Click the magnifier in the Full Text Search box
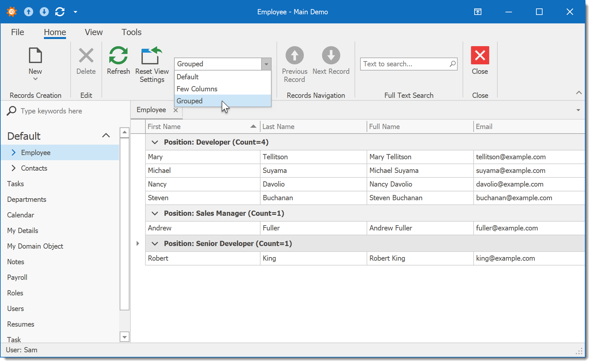 (x=452, y=64)
